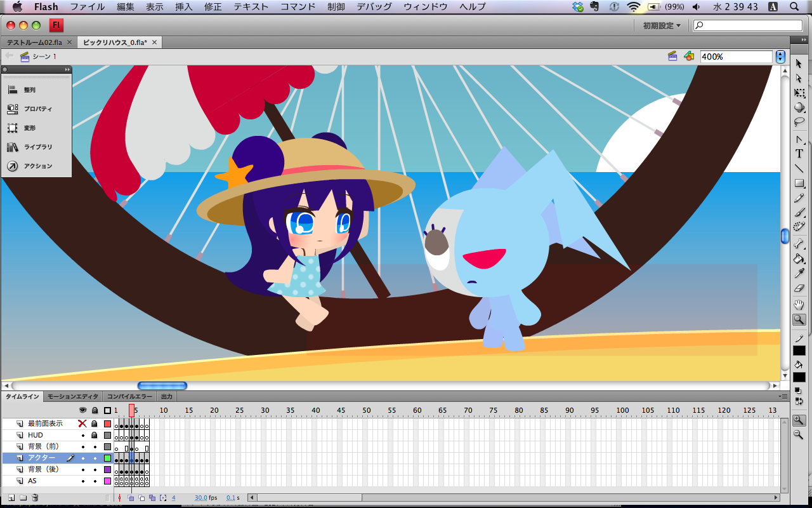Hide the HUD layer
812x508 pixels.
click(x=82, y=436)
